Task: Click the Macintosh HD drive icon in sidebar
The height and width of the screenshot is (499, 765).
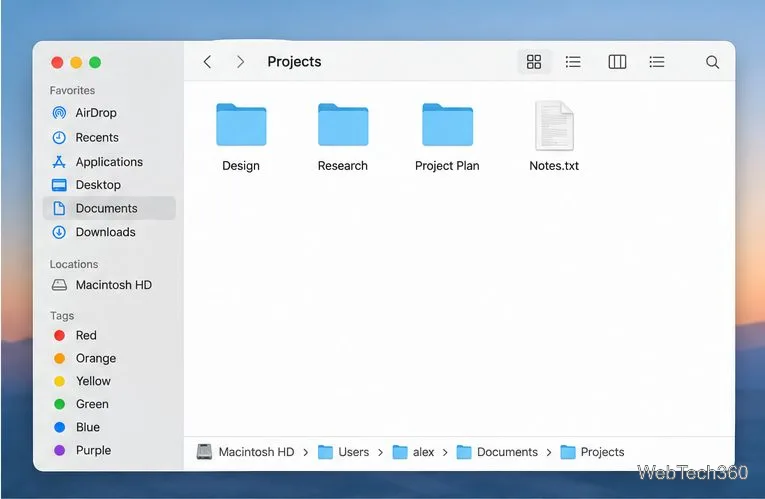Action: [59, 285]
